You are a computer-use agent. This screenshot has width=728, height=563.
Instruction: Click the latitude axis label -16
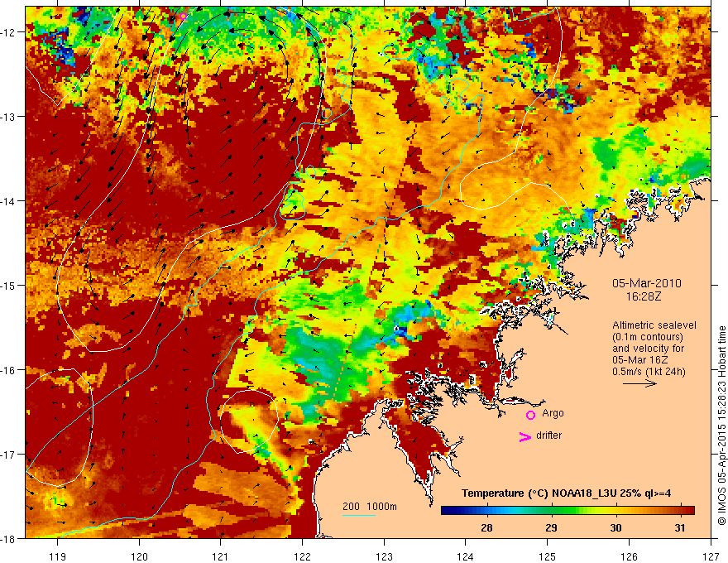[10, 370]
